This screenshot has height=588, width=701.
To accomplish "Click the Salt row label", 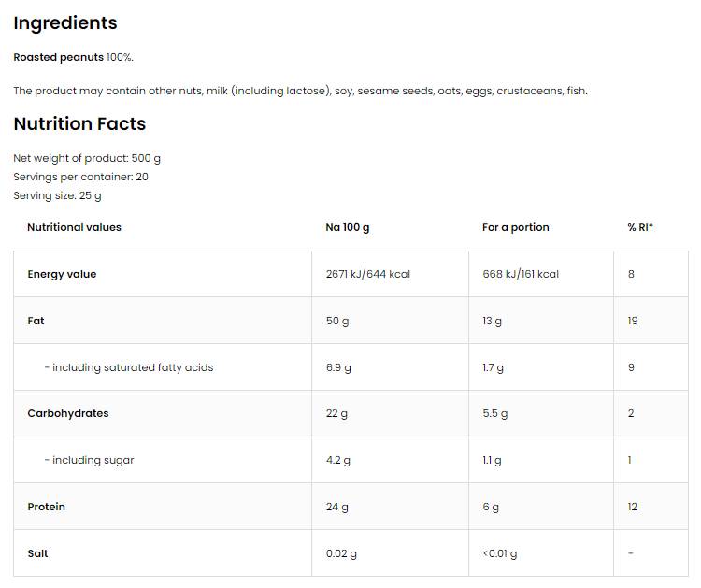I will tap(37, 553).
